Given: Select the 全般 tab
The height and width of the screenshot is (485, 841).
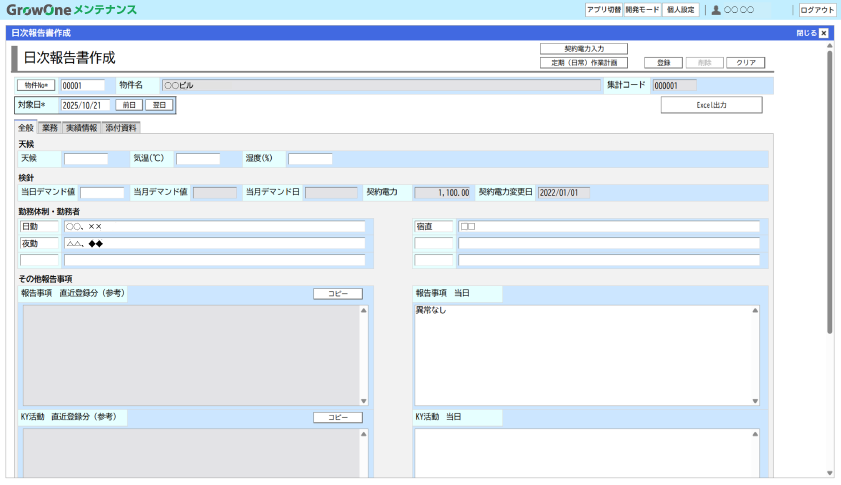Looking at the screenshot, I should (26, 128).
